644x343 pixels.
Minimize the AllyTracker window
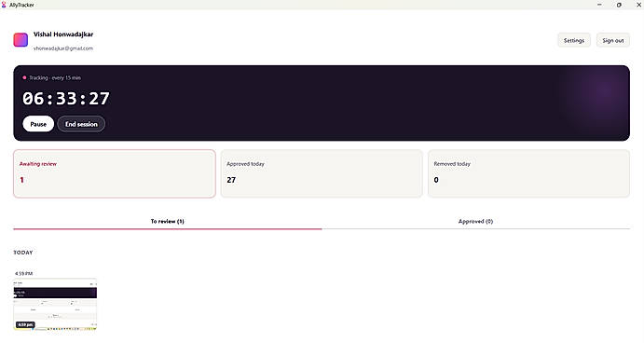pyautogui.click(x=599, y=5)
